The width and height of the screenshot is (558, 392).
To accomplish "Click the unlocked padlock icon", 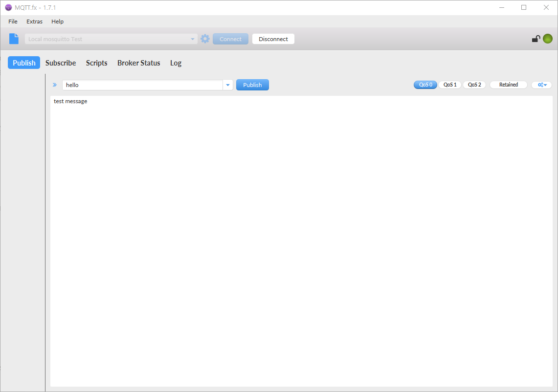I will [x=536, y=39].
